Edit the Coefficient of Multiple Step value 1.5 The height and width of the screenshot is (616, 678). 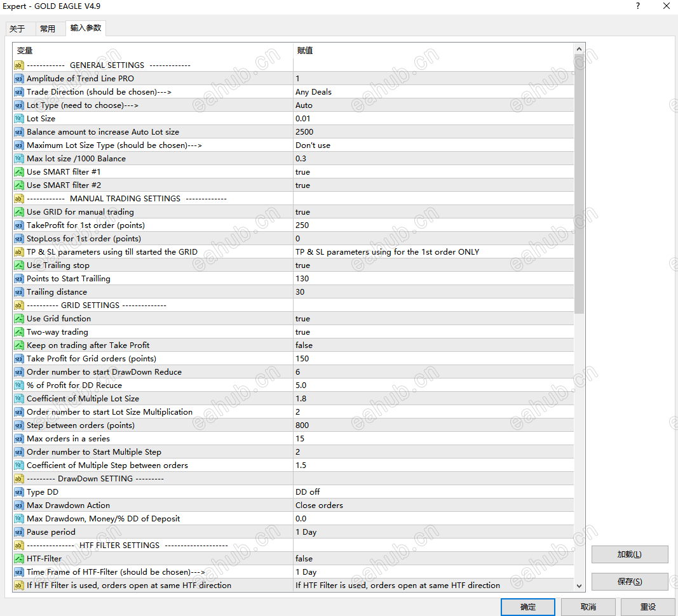[434, 465]
